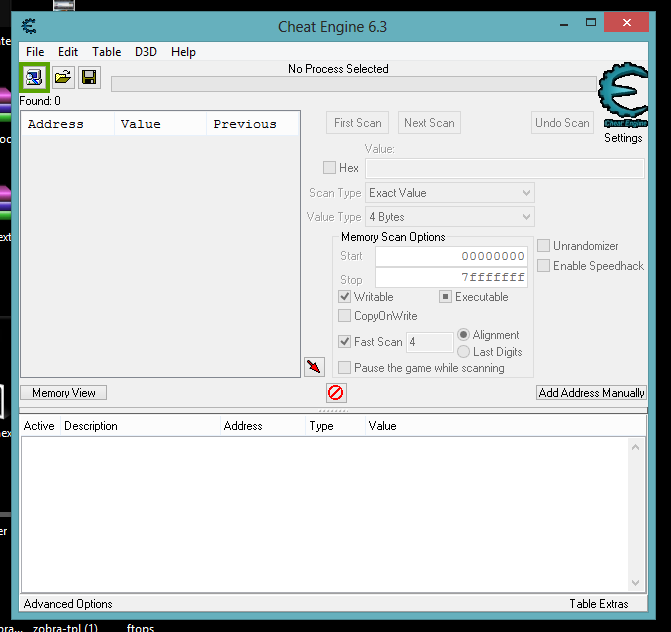Screen dimensions: 671x632
Task: Open the File menu
Action: pyautogui.click(x=35, y=52)
